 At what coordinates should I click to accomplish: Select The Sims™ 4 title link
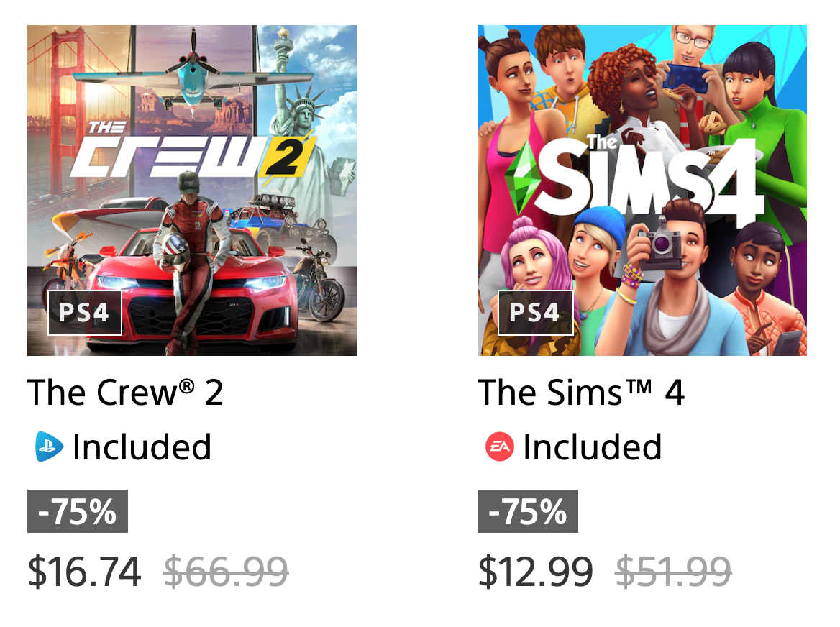click(581, 393)
